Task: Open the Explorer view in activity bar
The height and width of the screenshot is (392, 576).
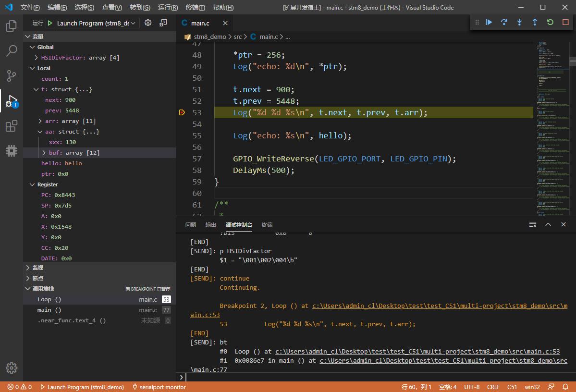Action: point(12,26)
